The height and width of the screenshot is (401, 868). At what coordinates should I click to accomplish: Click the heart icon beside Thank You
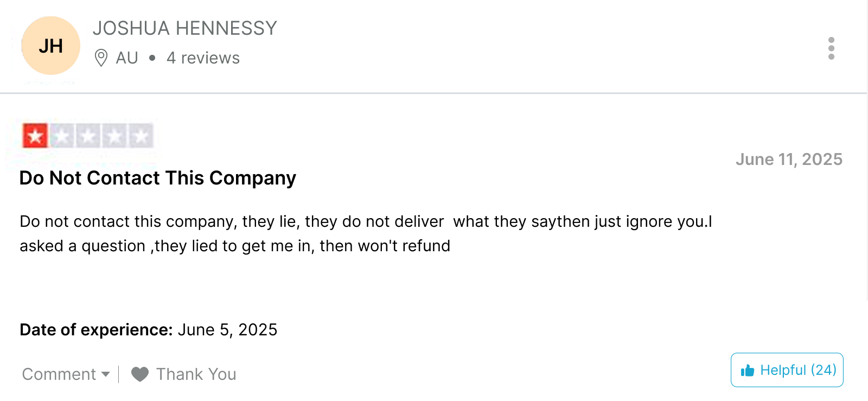point(140,374)
